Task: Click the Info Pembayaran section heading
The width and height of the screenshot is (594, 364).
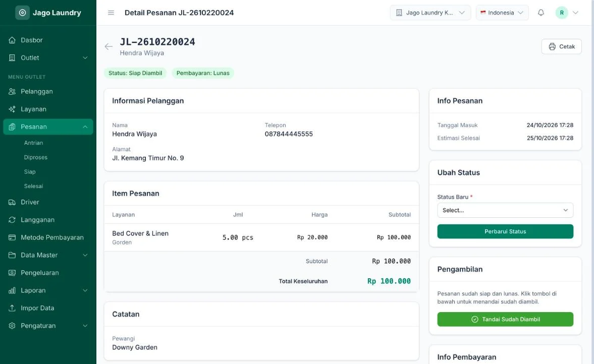Action: [467, 357]
